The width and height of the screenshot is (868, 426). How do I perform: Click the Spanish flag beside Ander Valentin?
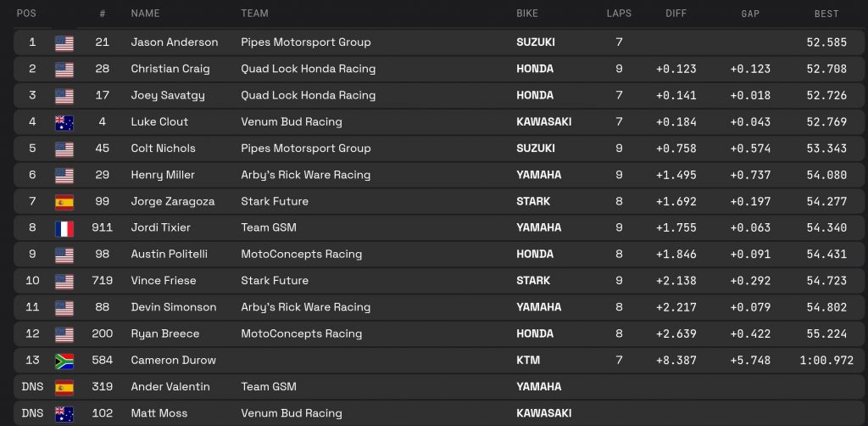pyautogui.click(x=64, y=387)
